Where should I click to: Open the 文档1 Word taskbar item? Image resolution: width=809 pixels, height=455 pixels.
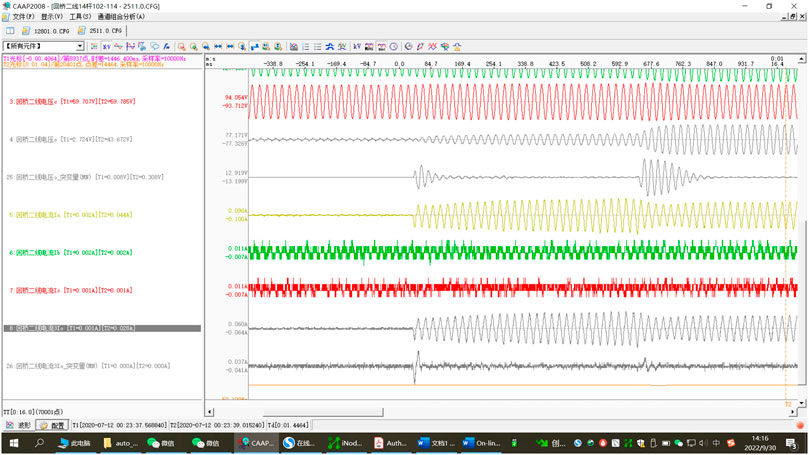pos(436,443)
